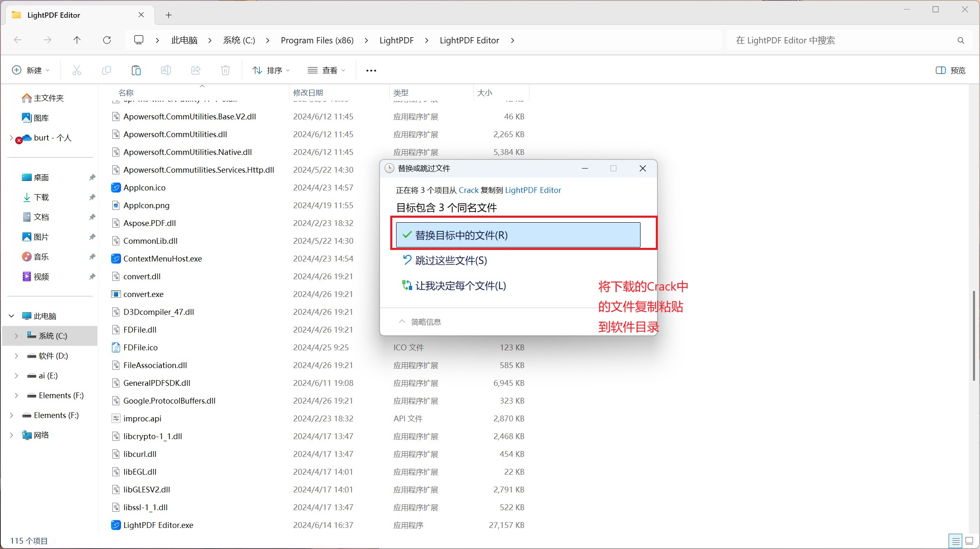This screenshot has width=980, height=549.
Task: Choose 跳过这些文件(S) option
Action: pos(451,260)
